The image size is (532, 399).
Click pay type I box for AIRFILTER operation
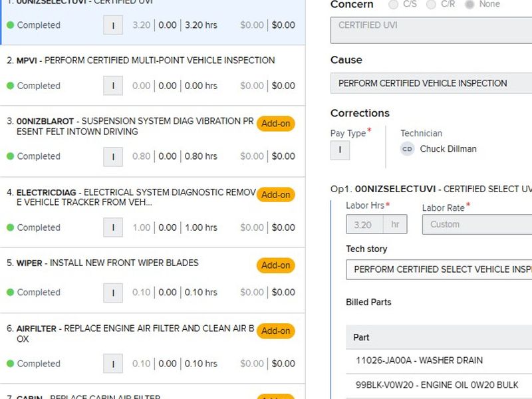[113, 364]
